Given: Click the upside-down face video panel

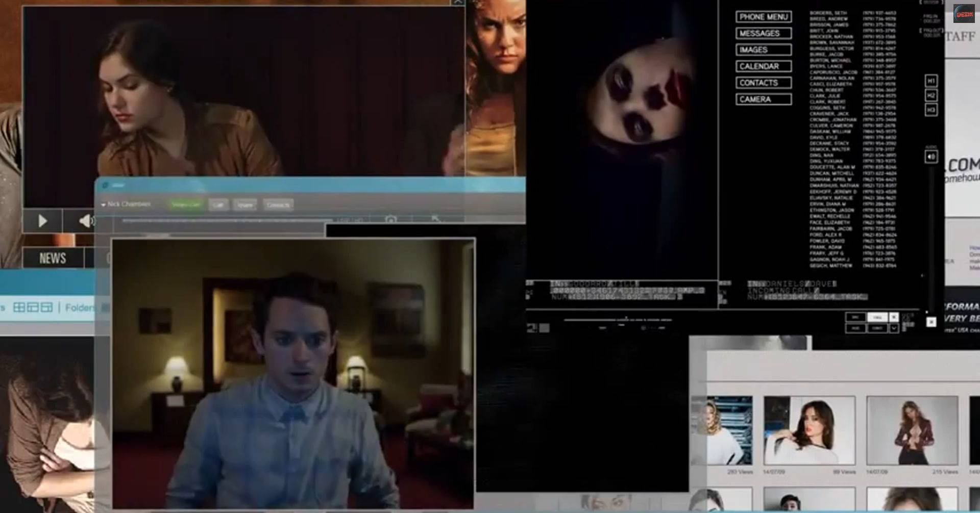Looking at the screenshot, I should 622,139.
